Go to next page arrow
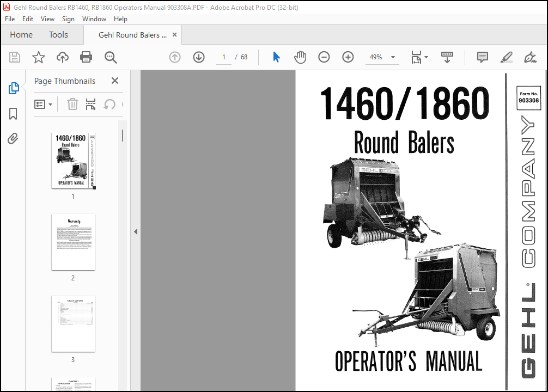 tap(199, 57)
